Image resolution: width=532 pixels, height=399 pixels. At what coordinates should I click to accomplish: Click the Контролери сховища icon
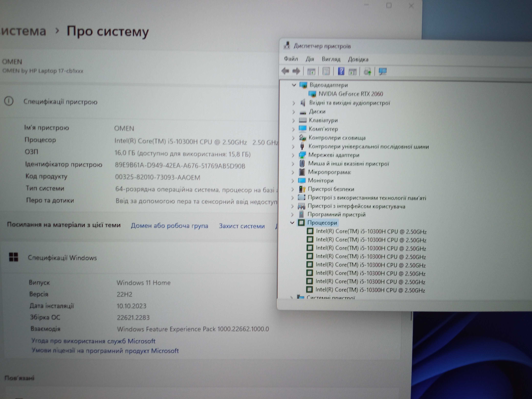click(302, 138)
